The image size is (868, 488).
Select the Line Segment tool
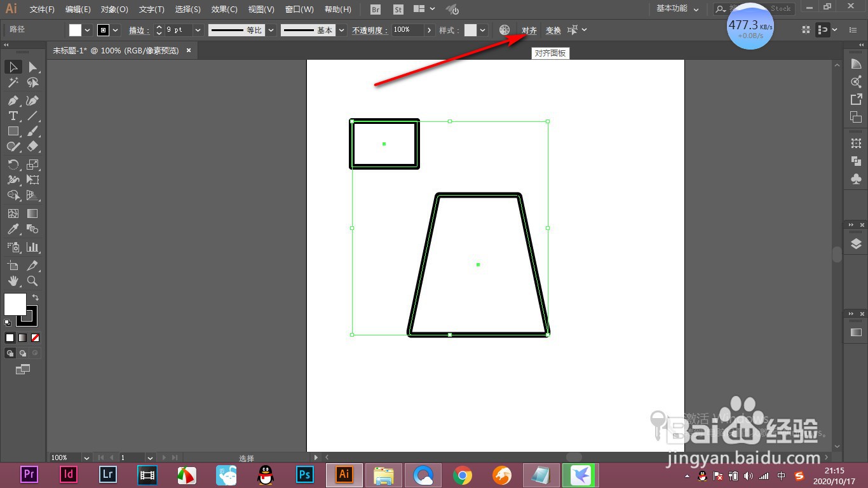(32, 116)
